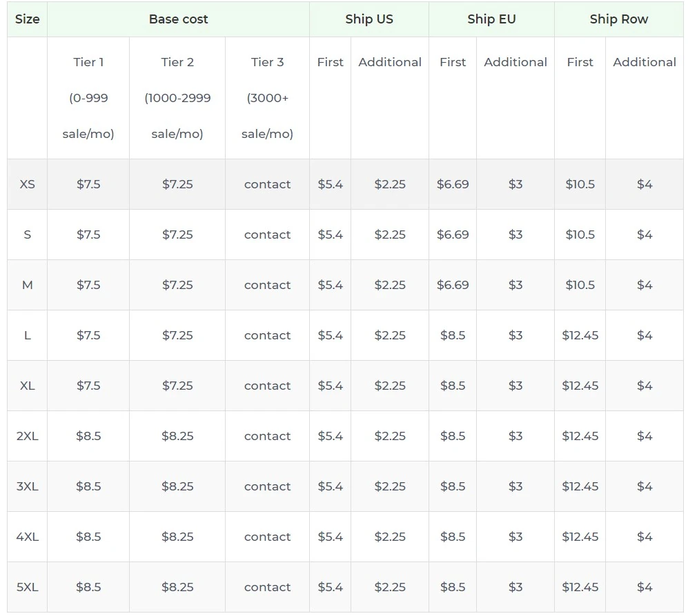Screen dimensions: 688x616
Task: Click the $2.25 Additional US shipping for L
Action: coord(389,335)
